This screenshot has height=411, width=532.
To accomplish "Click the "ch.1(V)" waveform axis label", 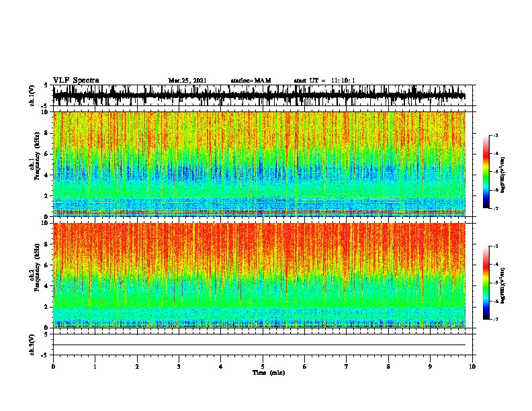I will pos(32,95).
